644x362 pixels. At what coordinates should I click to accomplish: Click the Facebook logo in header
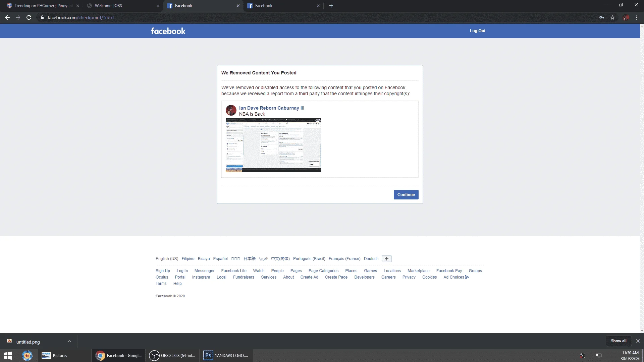(168, 31)
